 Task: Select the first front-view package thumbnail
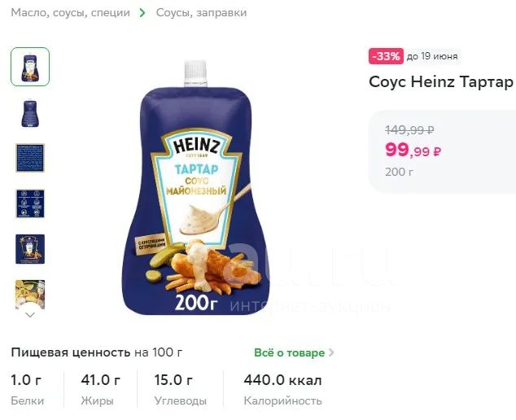tap(30, 67)
